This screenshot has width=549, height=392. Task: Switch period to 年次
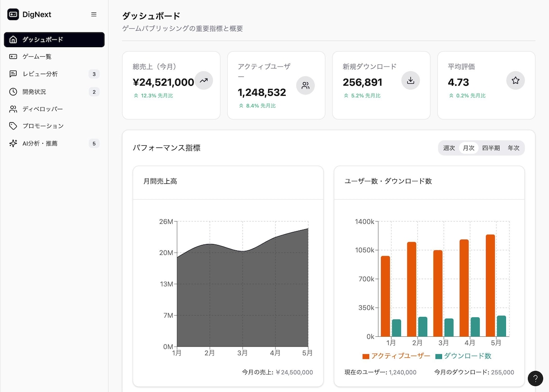(513, 148)
